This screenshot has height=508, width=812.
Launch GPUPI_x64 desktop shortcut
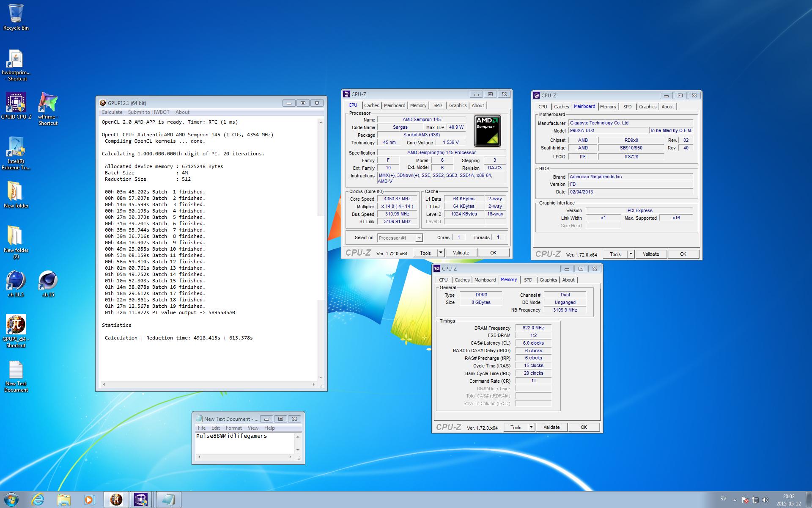point(16,331)
